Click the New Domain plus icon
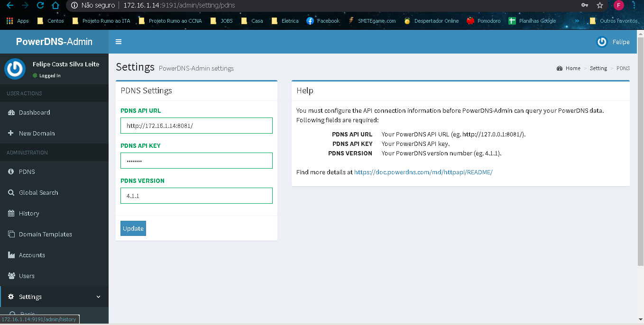The image size is (644, 325). [x=10, y=133]
